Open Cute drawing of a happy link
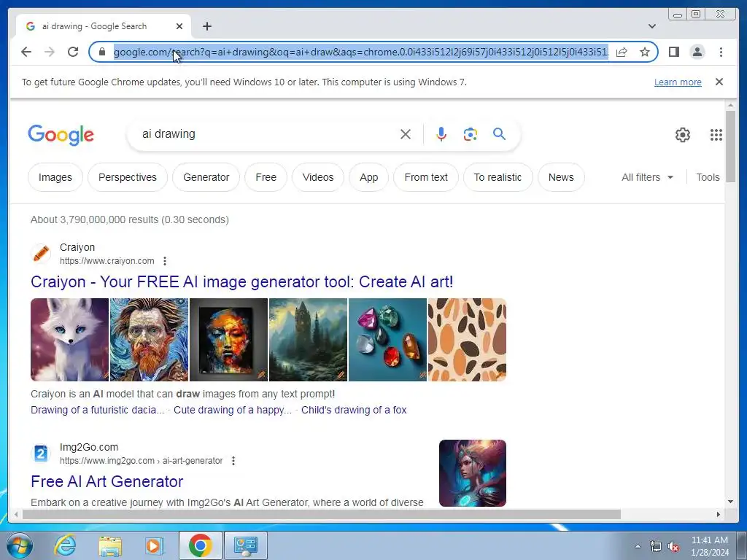The width and height of the screenshot is (747, 560). click(233, 410)
